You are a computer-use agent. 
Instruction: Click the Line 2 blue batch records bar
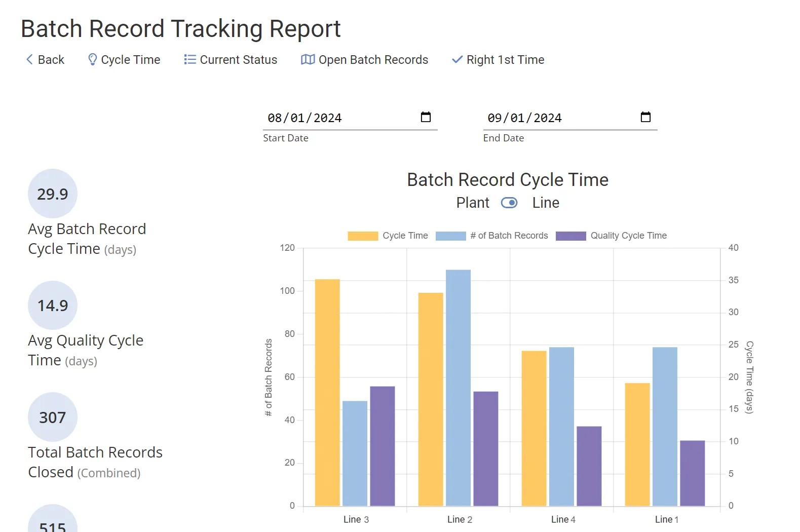click(x=458, y=388)
